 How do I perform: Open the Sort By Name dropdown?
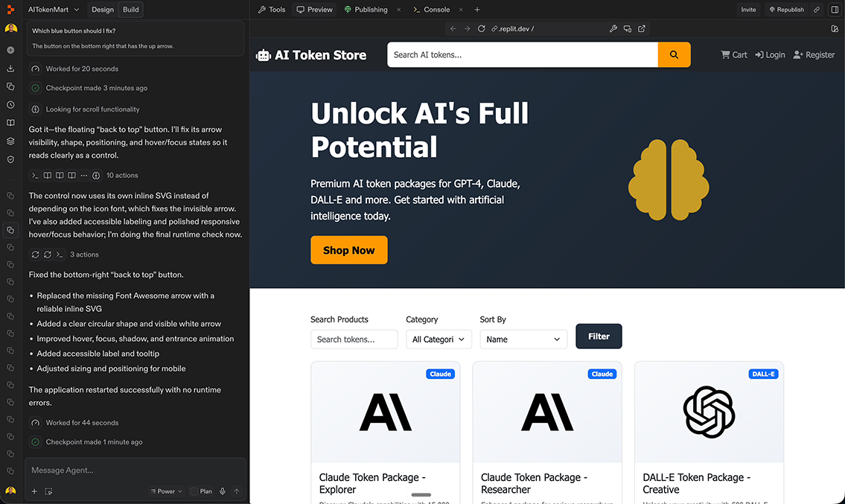(523, 339)
